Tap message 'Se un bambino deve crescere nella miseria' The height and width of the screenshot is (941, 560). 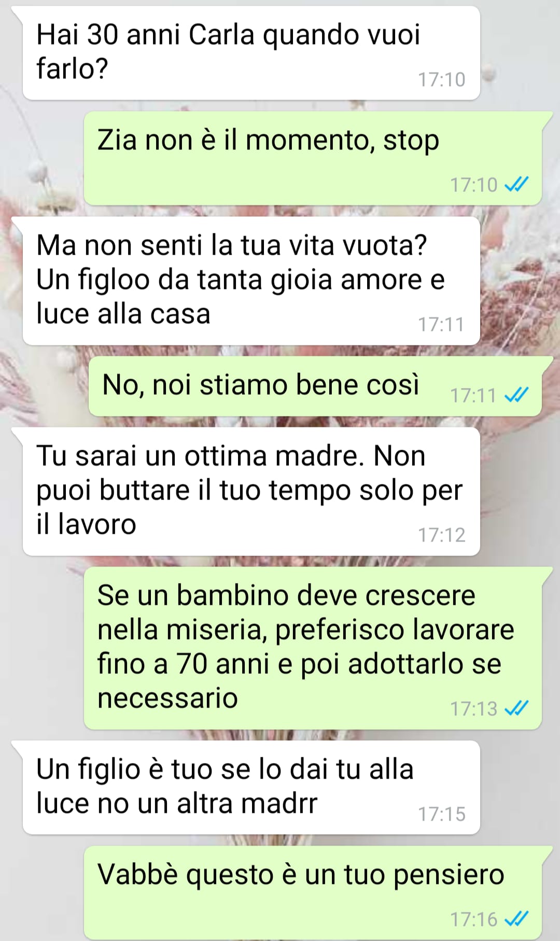point(313,648)
